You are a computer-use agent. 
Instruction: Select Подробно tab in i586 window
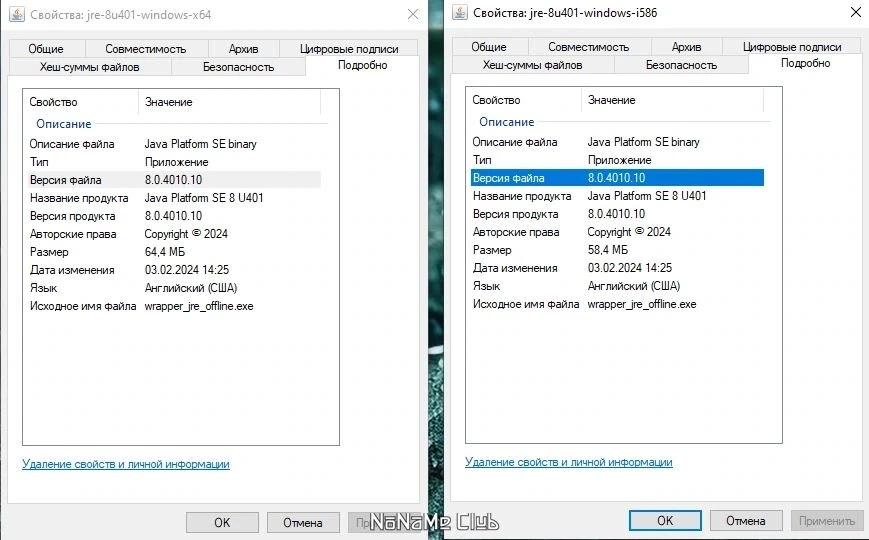(805, 63)
